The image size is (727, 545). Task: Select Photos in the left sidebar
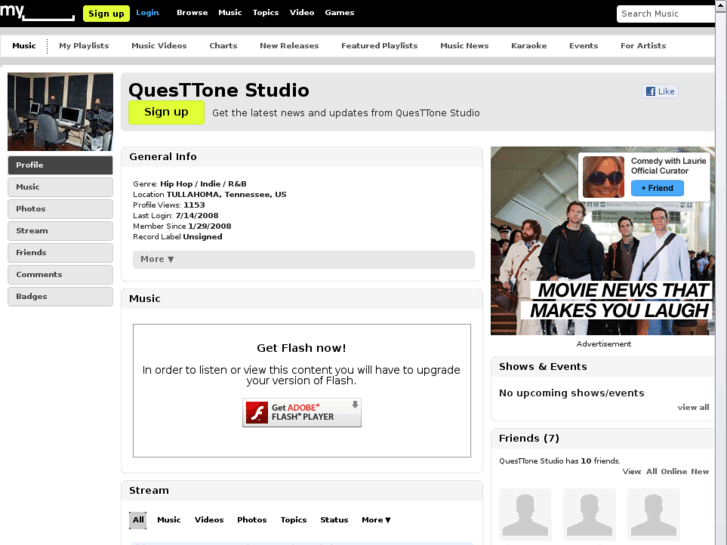pyautogui.click(x=60, y=209)
